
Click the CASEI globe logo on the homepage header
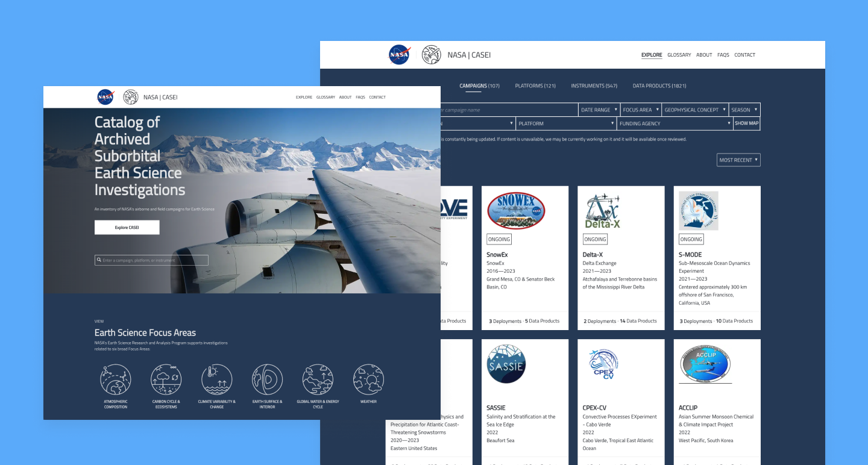coord(131,97)
